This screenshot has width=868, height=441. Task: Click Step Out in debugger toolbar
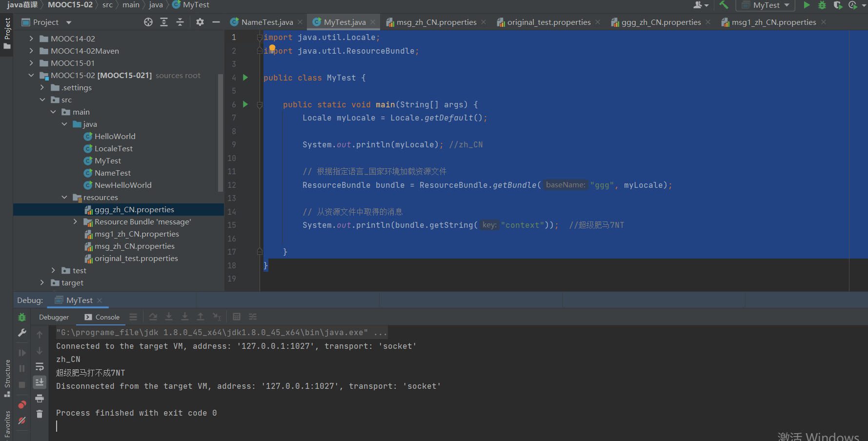pos(201,317)
